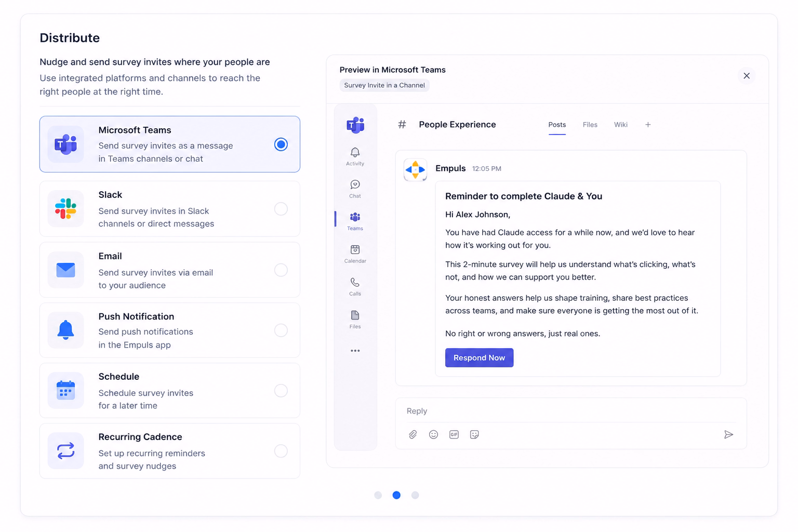Click the Microsoft Teams logo atop the sidebar
798x532 pixels.
[355, 125]
